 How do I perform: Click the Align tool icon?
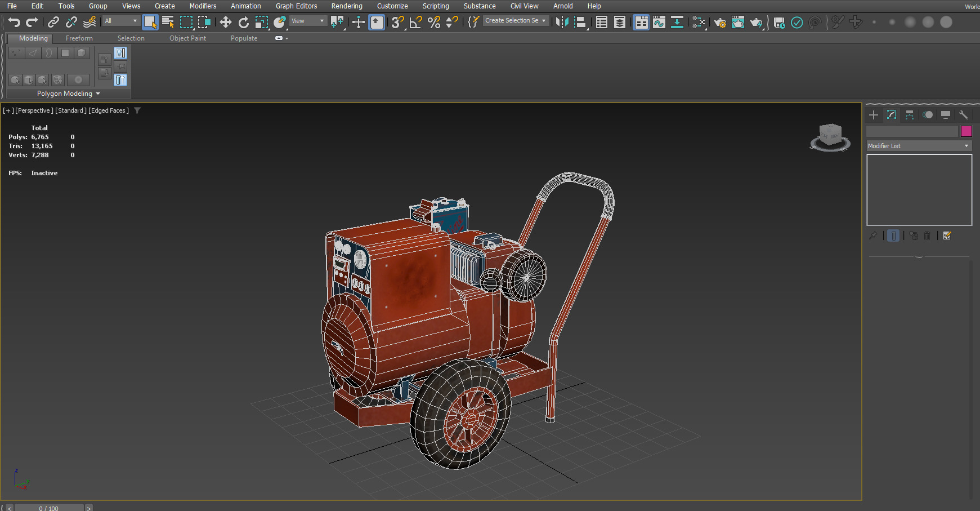pyautogui.click(x=580, y=22)
